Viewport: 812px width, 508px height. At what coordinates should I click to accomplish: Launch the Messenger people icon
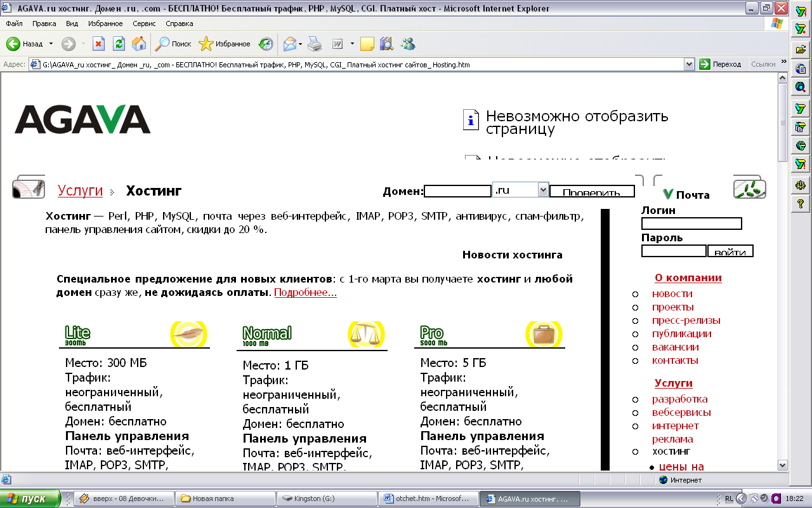[408, 44]
